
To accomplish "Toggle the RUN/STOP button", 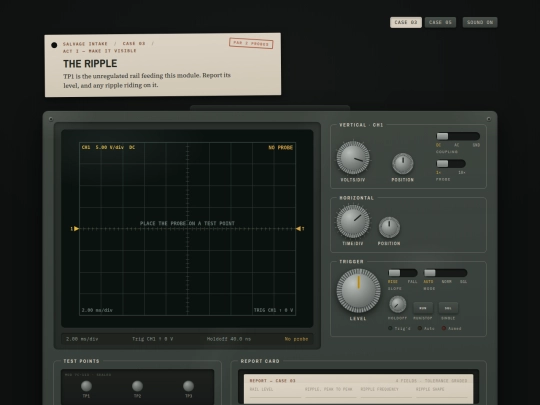I will point(423,308).
